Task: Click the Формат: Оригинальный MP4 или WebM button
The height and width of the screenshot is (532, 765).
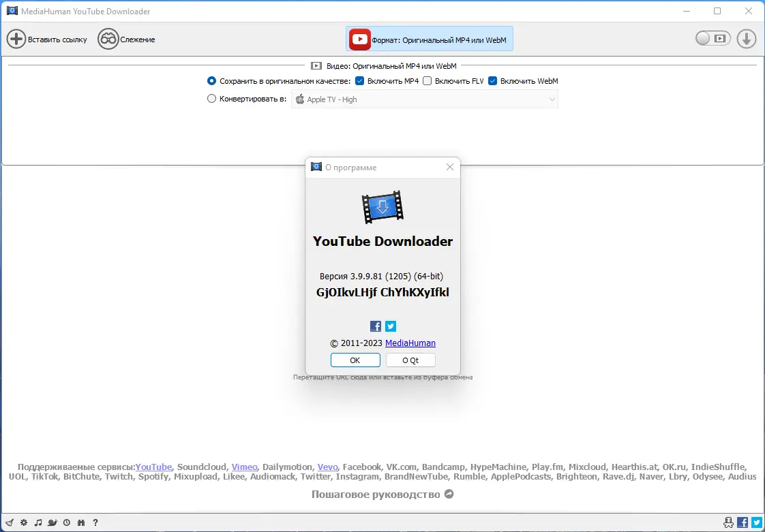Action: click(x=430, y=39)
